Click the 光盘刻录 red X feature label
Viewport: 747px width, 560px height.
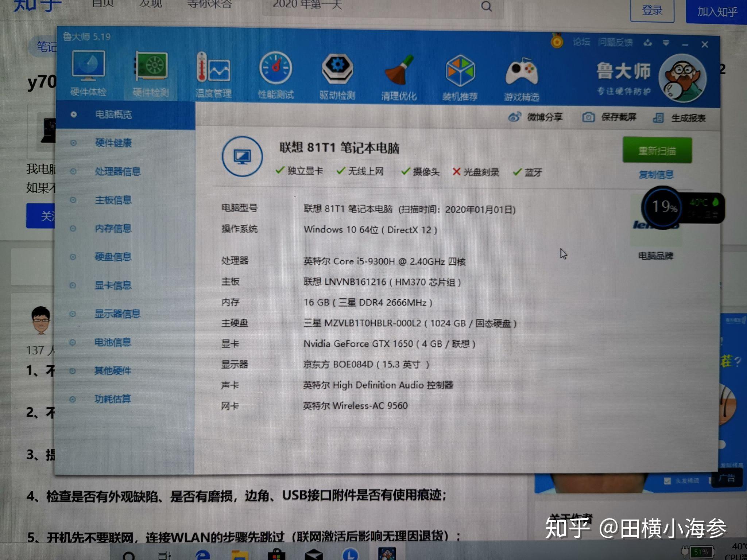pyautogui.click(x=476, y=172)
